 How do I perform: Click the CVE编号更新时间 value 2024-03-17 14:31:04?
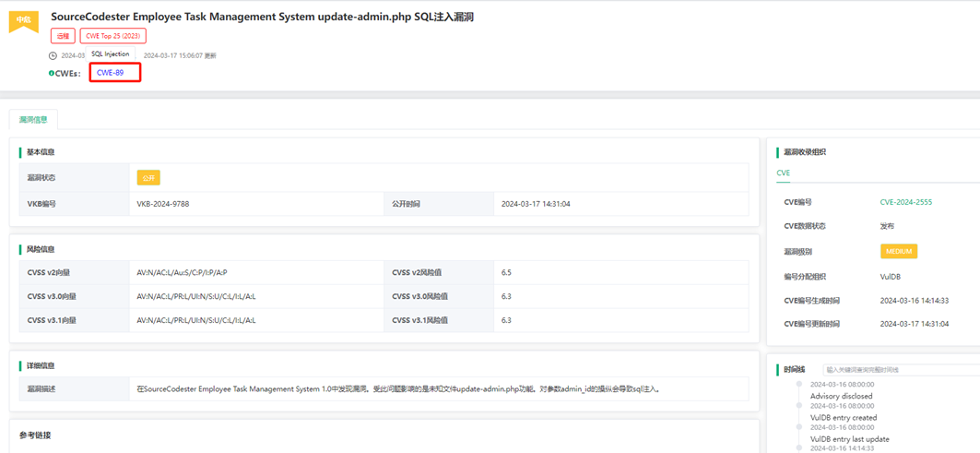(915, 324)
